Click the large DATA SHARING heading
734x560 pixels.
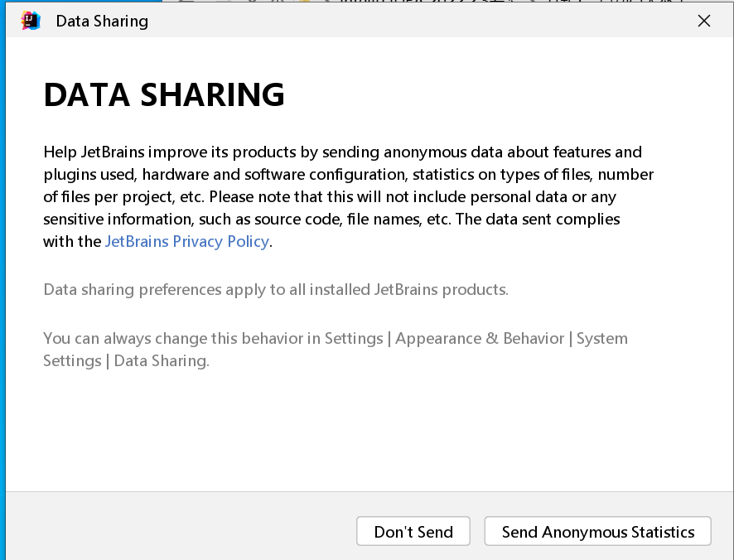pyautogui.click(x=164, y=95)
